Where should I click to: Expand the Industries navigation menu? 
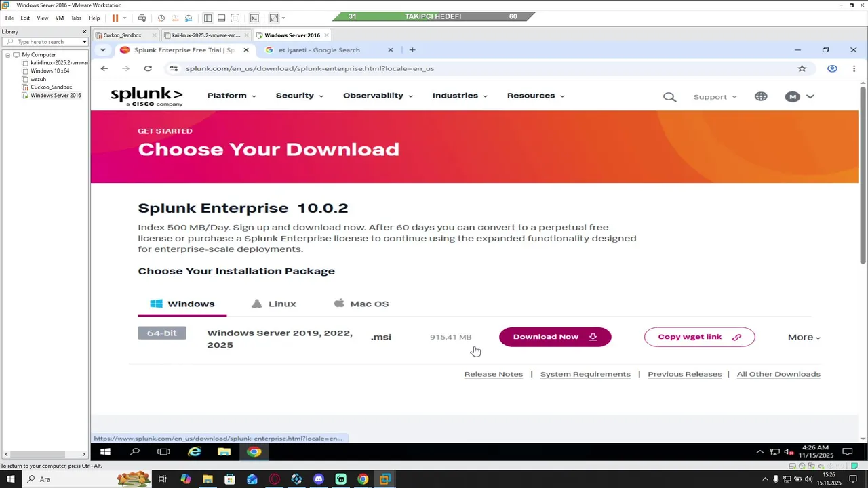tap(460, 96)
